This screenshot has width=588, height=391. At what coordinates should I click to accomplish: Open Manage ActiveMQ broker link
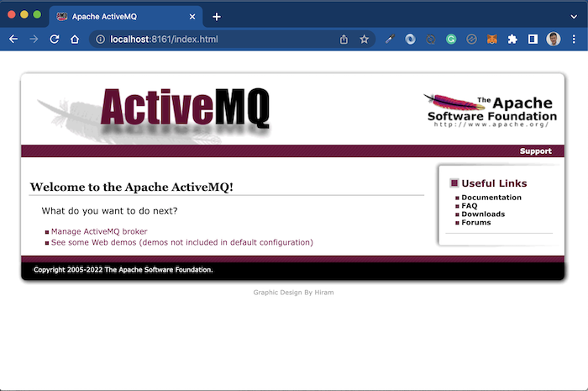coord(99,231)
